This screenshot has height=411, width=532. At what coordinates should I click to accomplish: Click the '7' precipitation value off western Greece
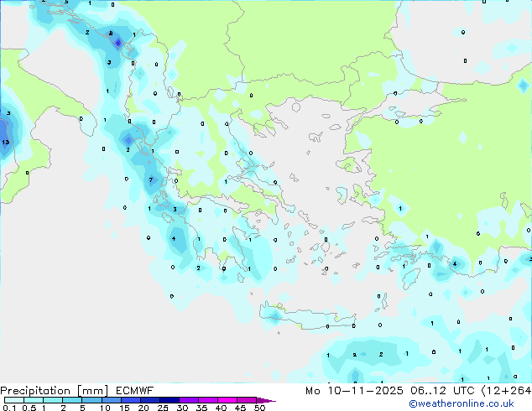pos(151,179)
